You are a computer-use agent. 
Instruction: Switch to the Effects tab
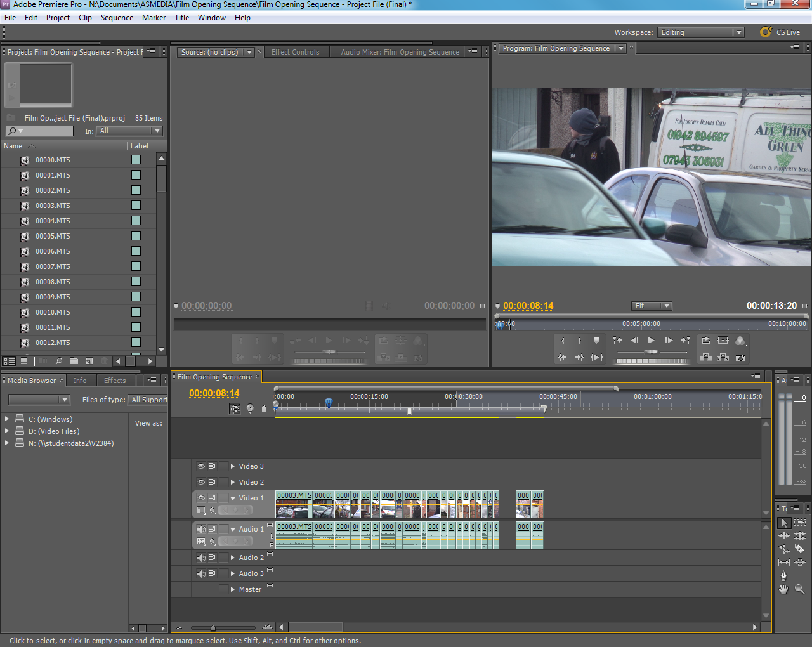[x=115, y=381]
